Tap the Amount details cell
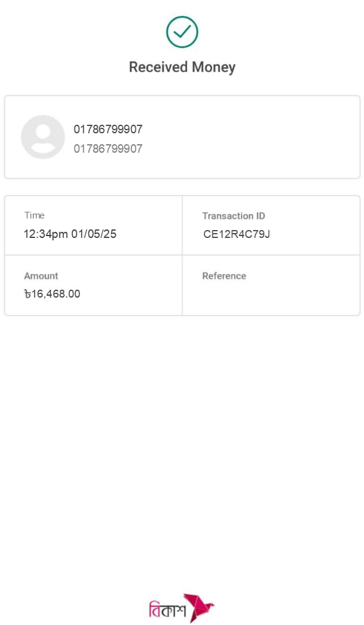 [x=93, y=285]
